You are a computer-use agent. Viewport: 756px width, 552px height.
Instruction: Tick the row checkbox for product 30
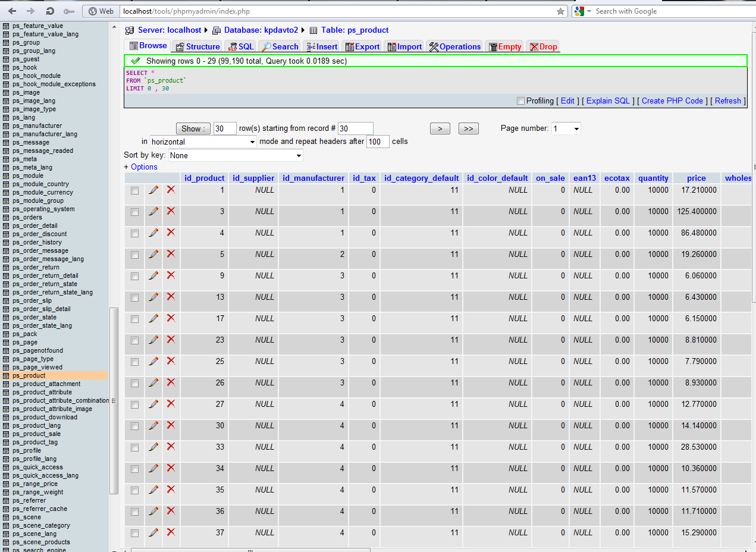click(134, 426)
